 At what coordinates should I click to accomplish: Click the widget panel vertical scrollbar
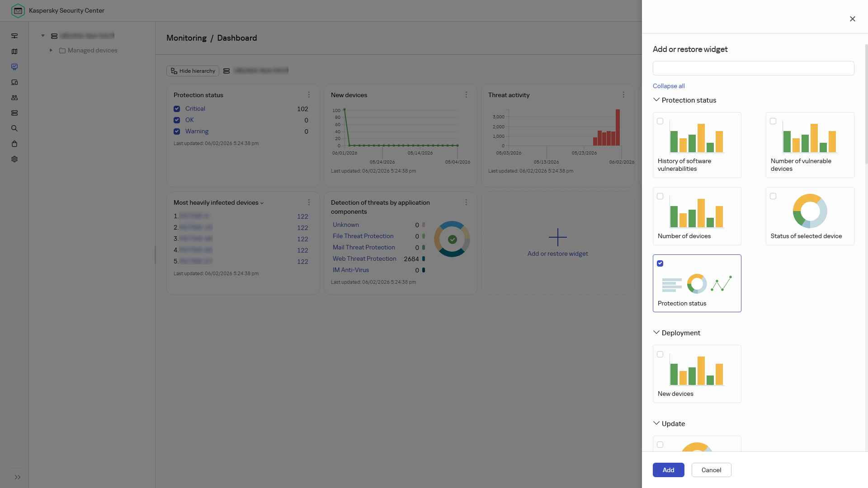click(866, 104)
